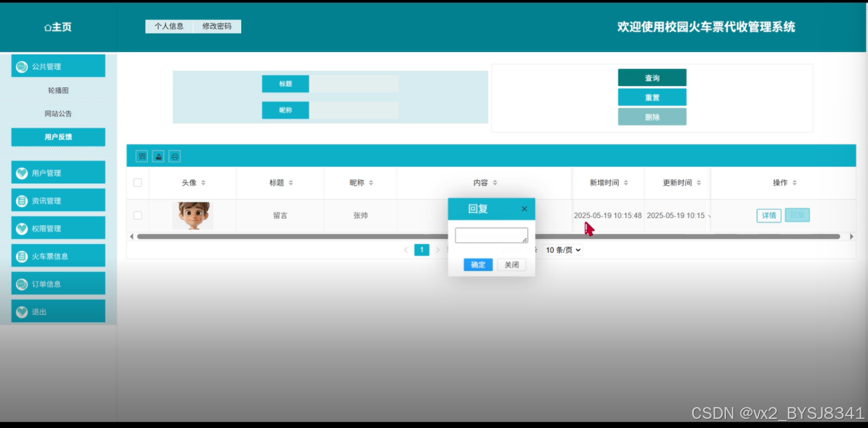Click 详情 button for 留言 row
Image resolution: width=868 pixels, height=428 pixels.
769,215
